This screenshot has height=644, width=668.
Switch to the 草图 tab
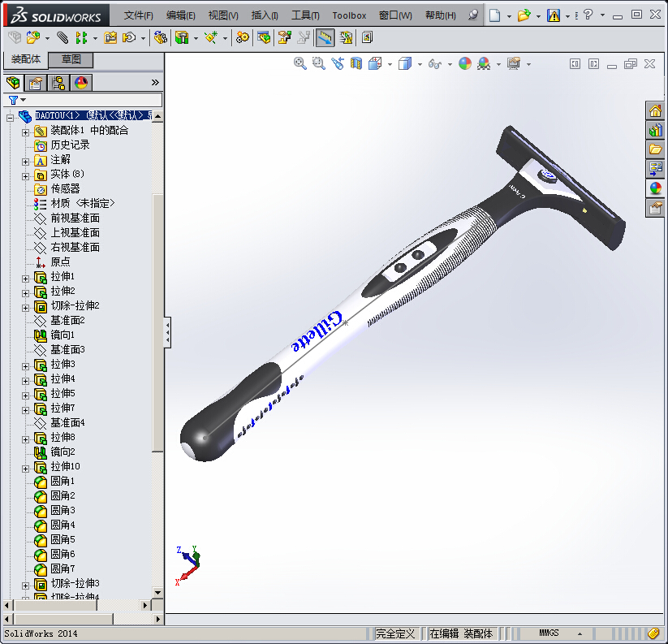click(71, 59)
